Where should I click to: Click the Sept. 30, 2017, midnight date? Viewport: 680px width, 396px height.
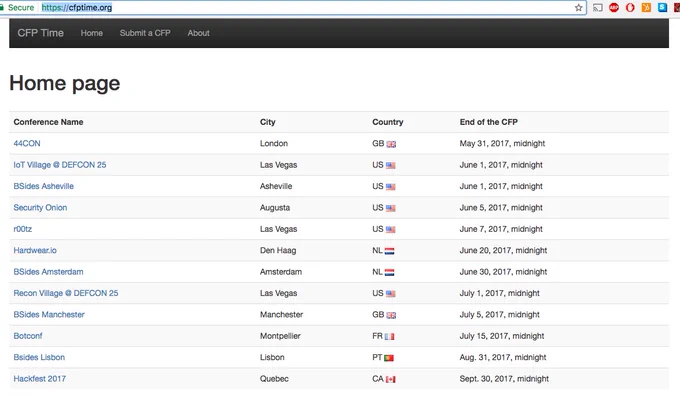pyautogui.click(x=504, y=379)
